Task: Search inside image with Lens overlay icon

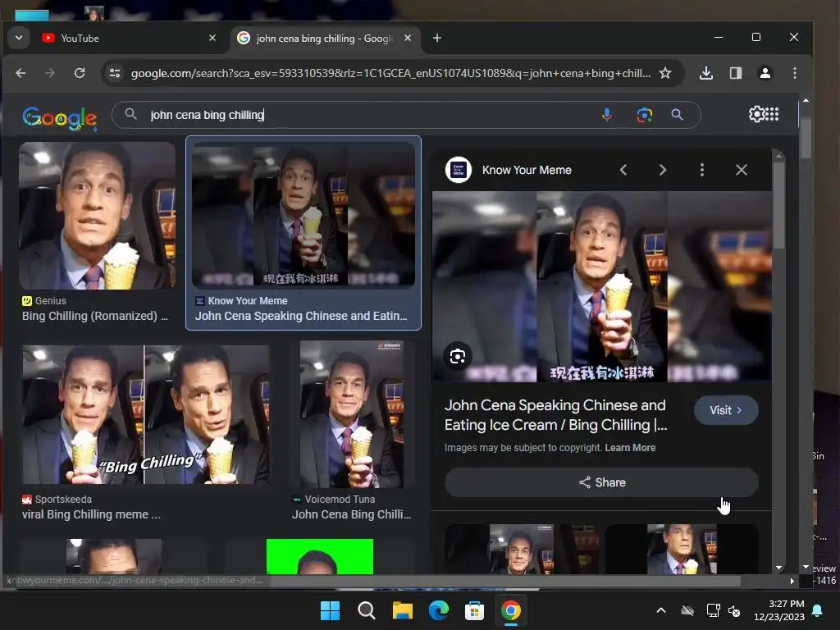Action: (x=458, y=356)
